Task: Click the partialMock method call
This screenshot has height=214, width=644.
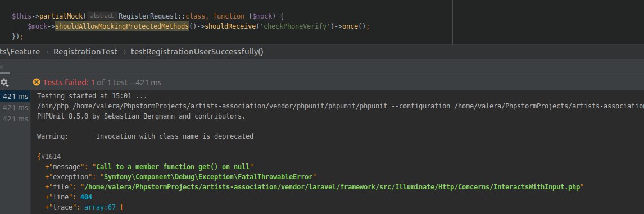Action: [x=62, y=16]
